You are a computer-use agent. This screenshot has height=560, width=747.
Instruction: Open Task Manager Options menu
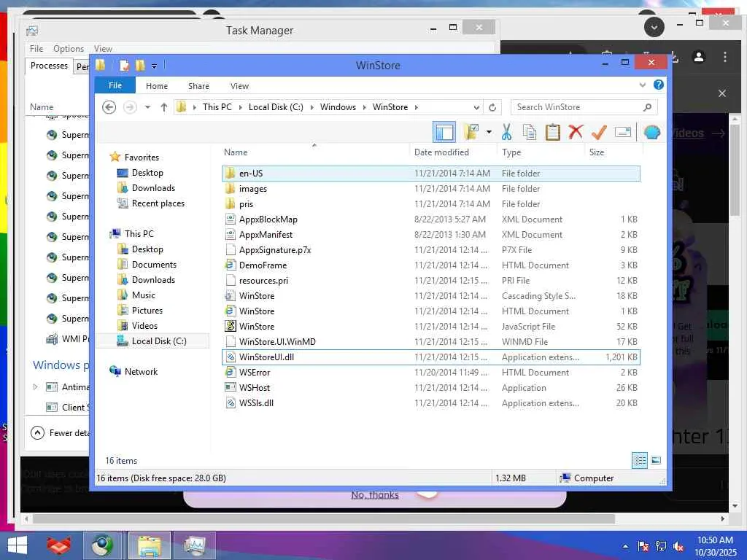(x=69, y=49)
